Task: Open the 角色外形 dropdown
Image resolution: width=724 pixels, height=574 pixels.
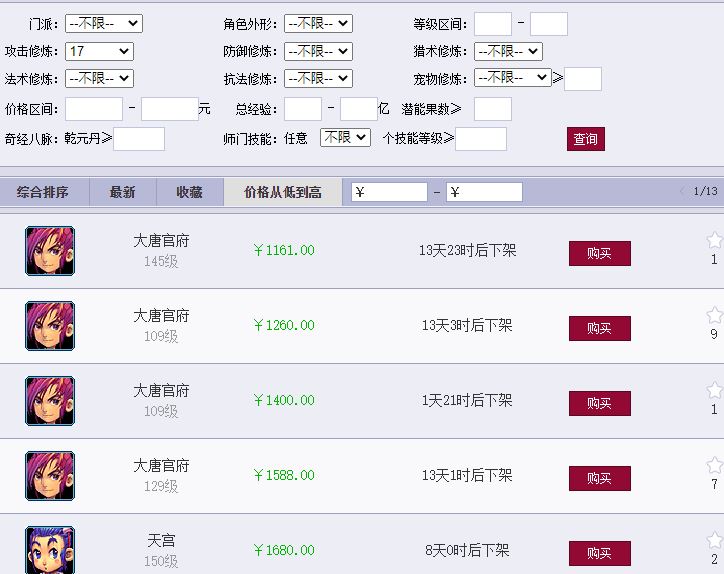Action: [318, 24]
